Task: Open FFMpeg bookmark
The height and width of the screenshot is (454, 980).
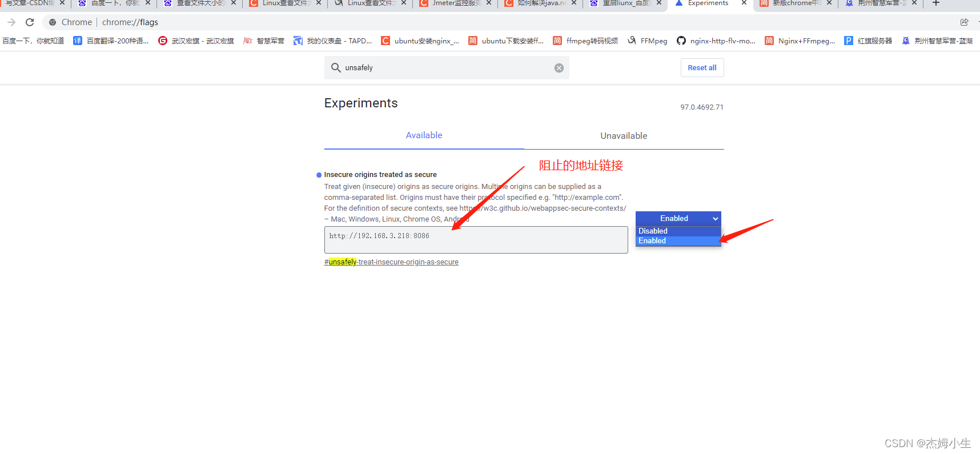Action: [647, 41]
